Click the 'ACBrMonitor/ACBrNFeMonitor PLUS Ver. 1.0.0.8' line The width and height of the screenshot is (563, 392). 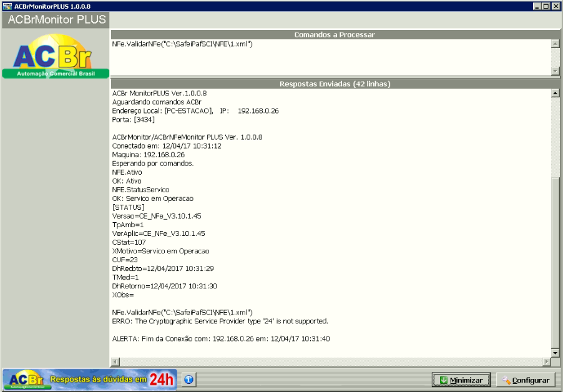pyautogui.click(x=187, y=137)
